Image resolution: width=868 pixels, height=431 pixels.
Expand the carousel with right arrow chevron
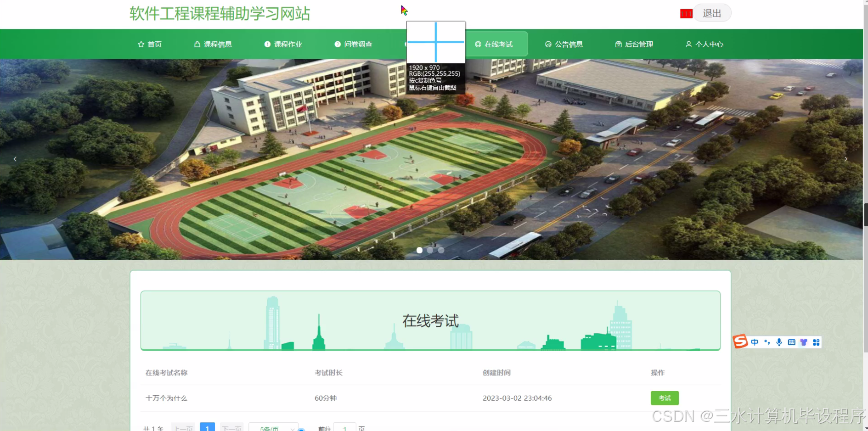click(846, 159)
